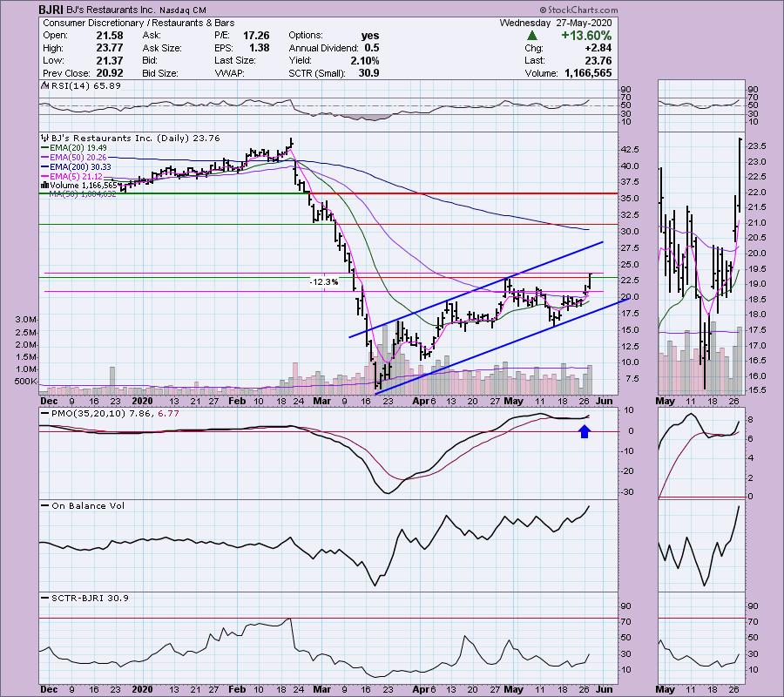Click the Chg value +2.84

[x=598, y=48]
